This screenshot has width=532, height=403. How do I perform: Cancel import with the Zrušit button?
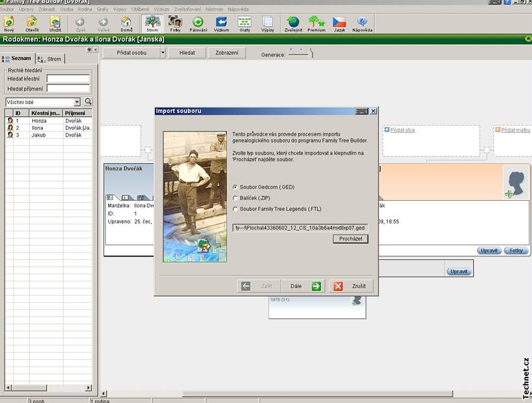pos(352,286)
